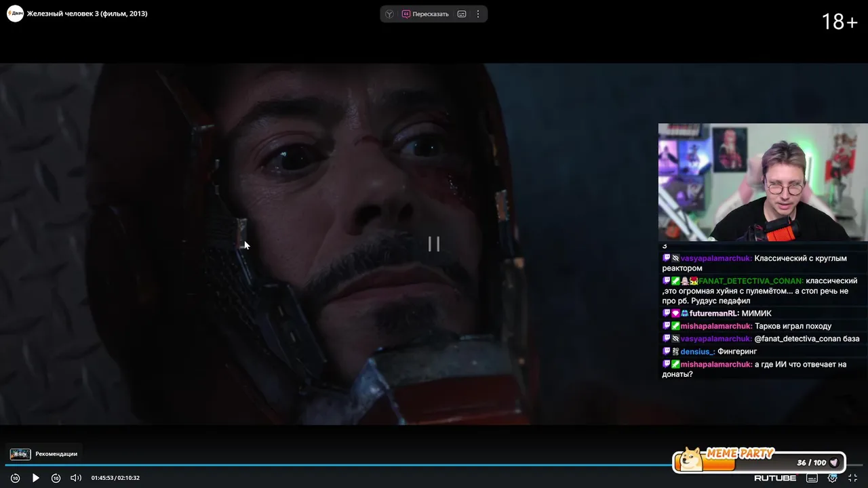Mute the video with speaker icon
868x488 pixels.
pyautogui.click(x=76, y=478)
